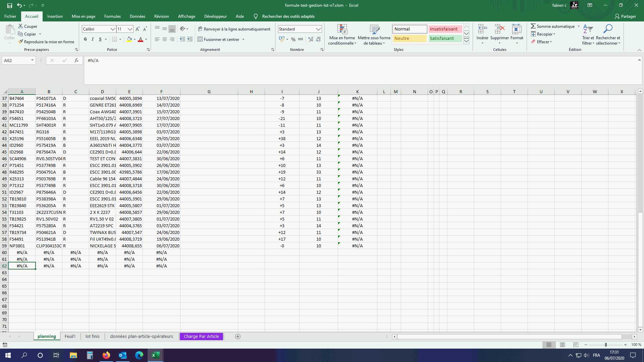Toggle italic formatting
This screenshot has width=644, height=362.
(93, 39)
